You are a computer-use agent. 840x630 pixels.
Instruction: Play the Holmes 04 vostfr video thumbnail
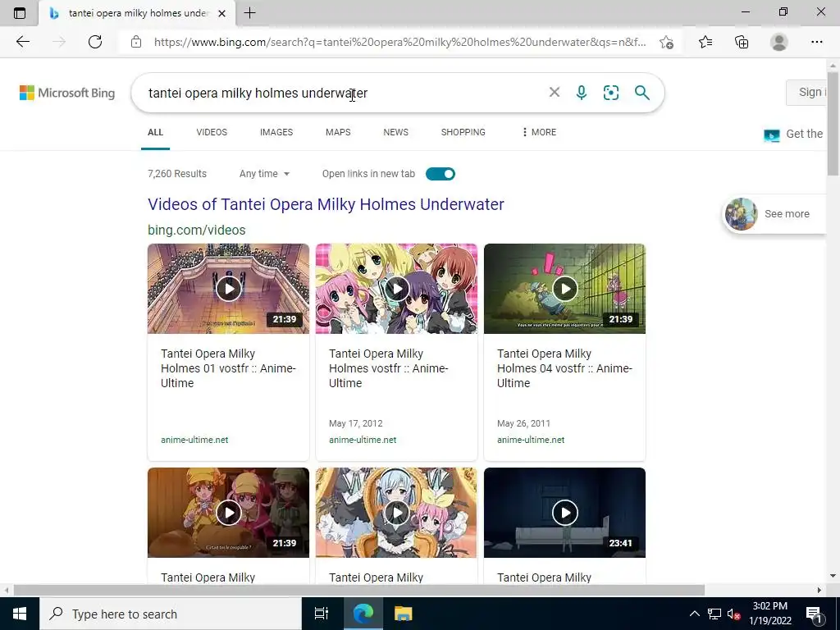(564, 289)
